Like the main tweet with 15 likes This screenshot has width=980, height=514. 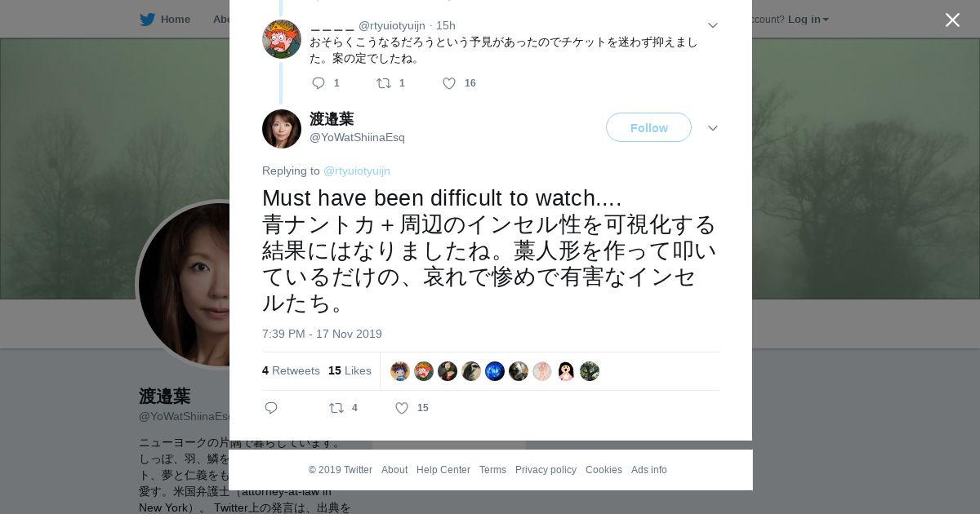402,408
